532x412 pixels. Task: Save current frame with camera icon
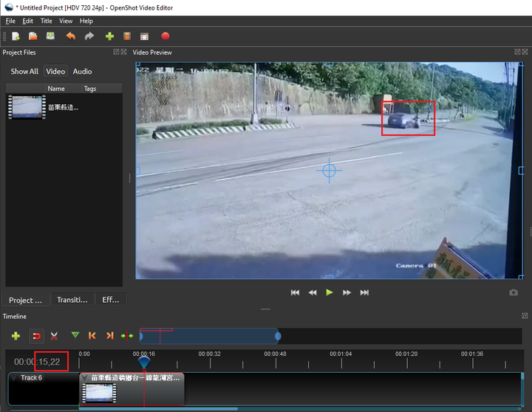pyautogui.click(x=514, y=292)
